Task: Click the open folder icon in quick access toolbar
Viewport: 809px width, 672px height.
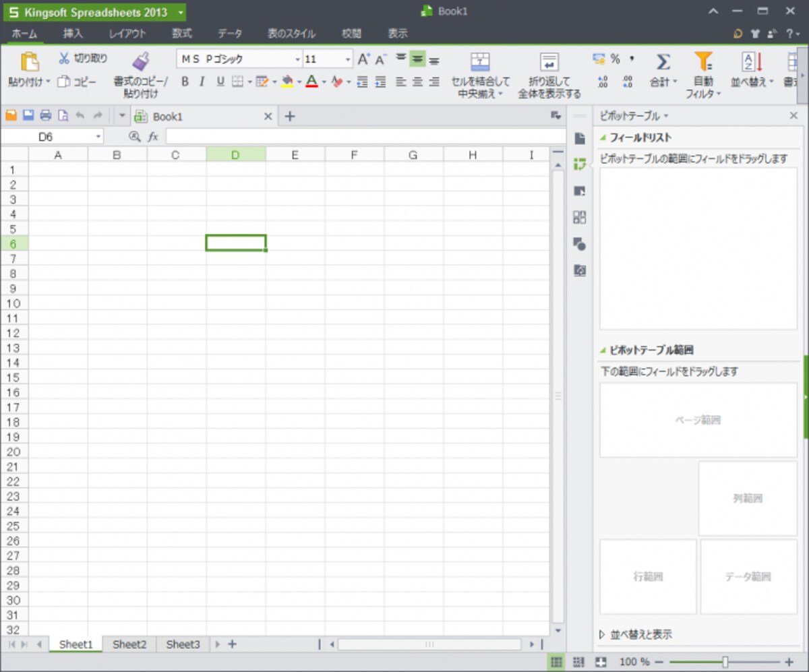Action: point(11,116)
